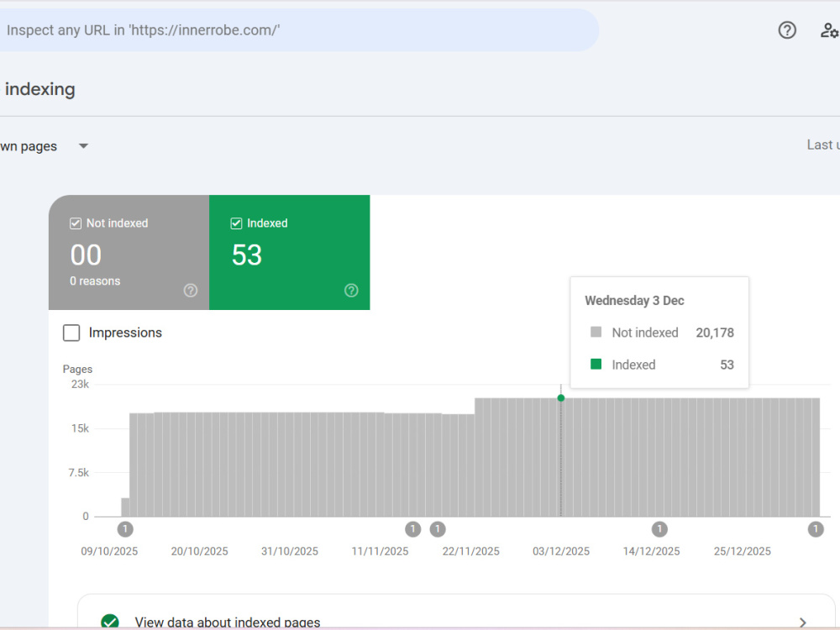Expand View data about indexed pages chevron

(802, 622)
